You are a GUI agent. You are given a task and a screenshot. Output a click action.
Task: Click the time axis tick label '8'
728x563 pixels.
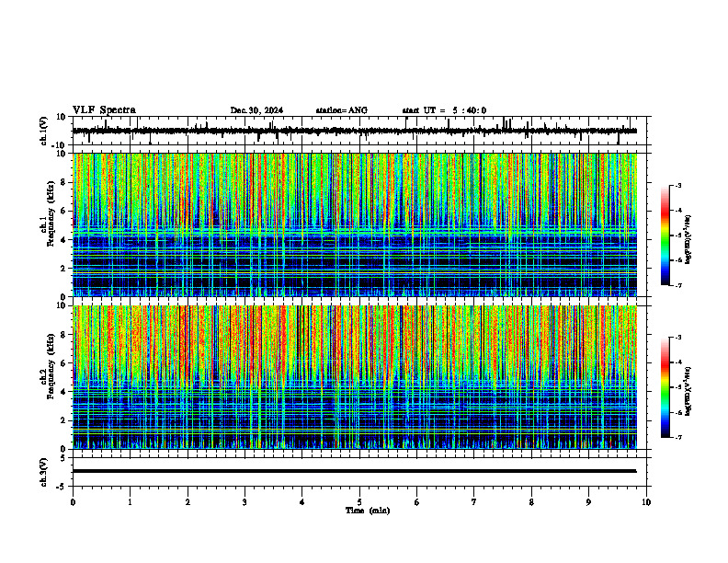coord(531,502)
